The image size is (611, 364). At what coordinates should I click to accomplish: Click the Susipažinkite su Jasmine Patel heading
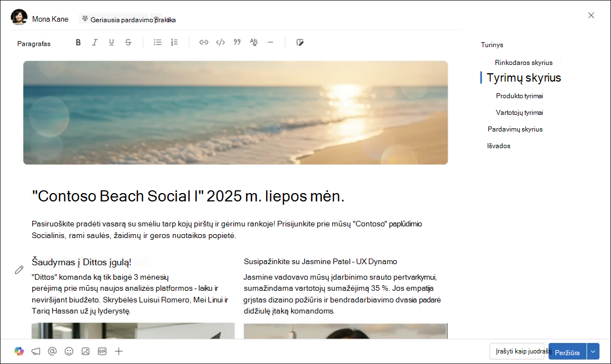coord(320,261)
